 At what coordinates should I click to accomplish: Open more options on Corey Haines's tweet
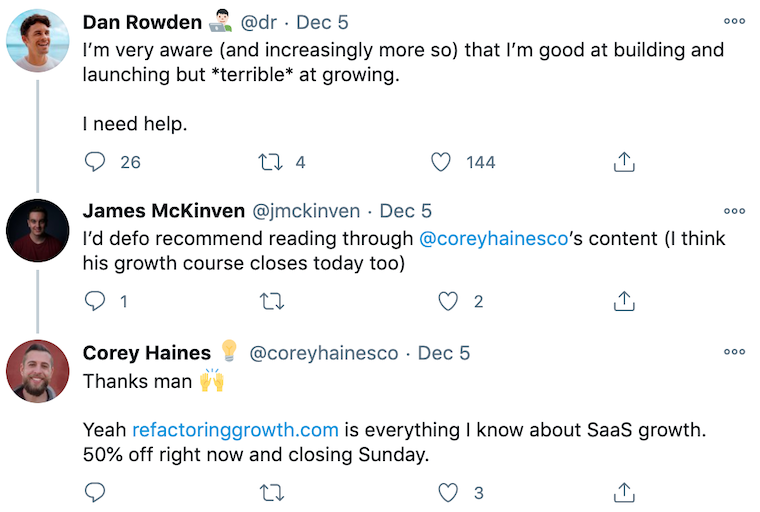point(734,352)
